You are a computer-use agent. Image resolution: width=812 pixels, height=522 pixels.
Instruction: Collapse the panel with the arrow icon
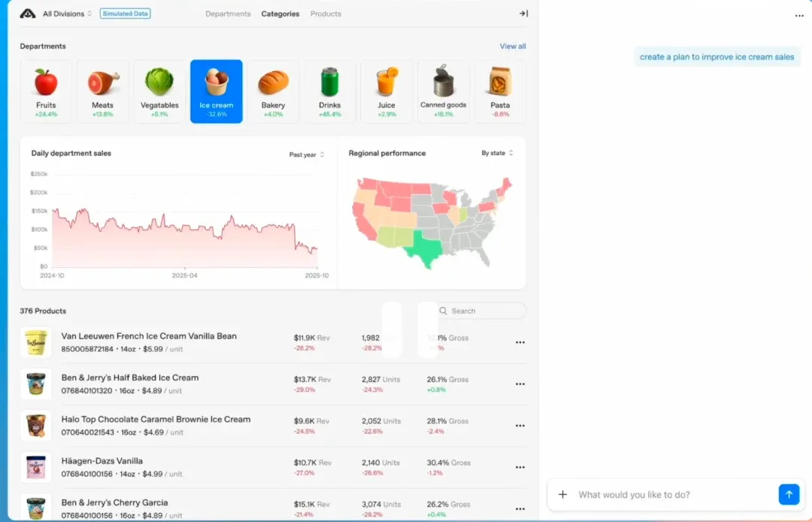(x=523, y=14)
